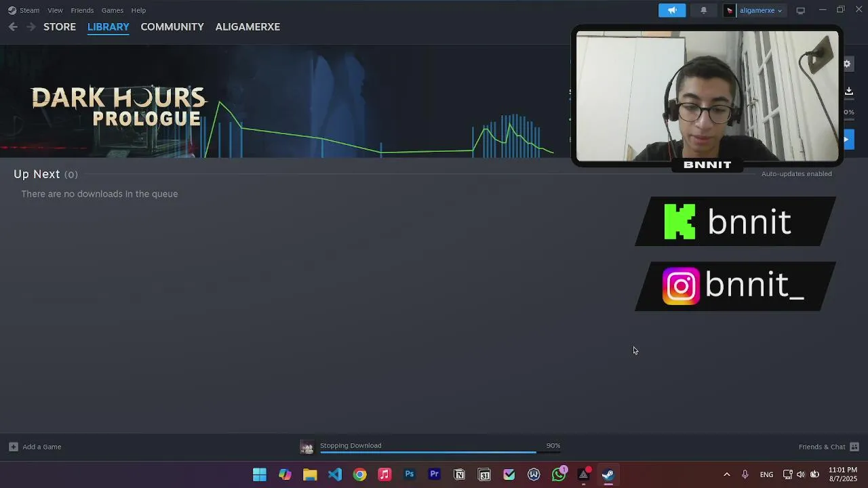Click the back navigation arrow

pos(13,27)
